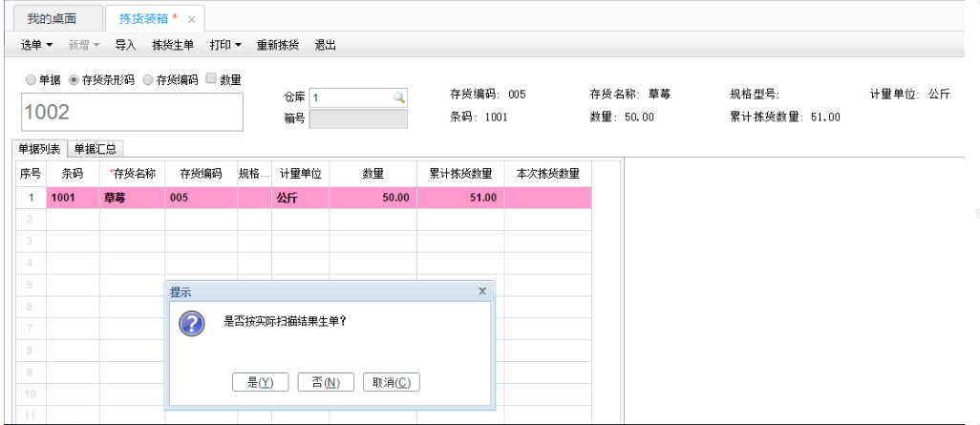The image size is (980, 425).
Task: Choose the 否(N) button
Action: [x=326, y=382]
